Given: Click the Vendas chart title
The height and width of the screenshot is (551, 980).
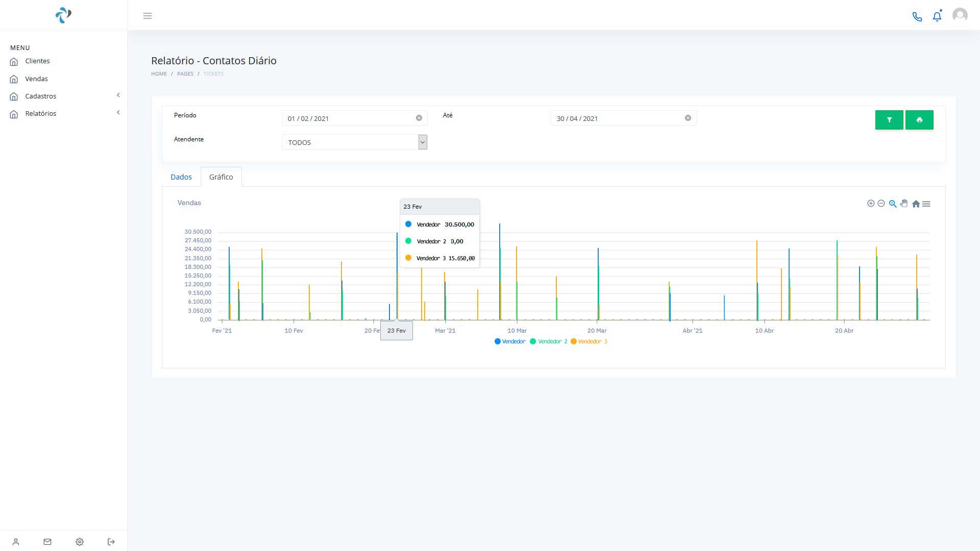Looking at the screenshot, I should 189,203.
